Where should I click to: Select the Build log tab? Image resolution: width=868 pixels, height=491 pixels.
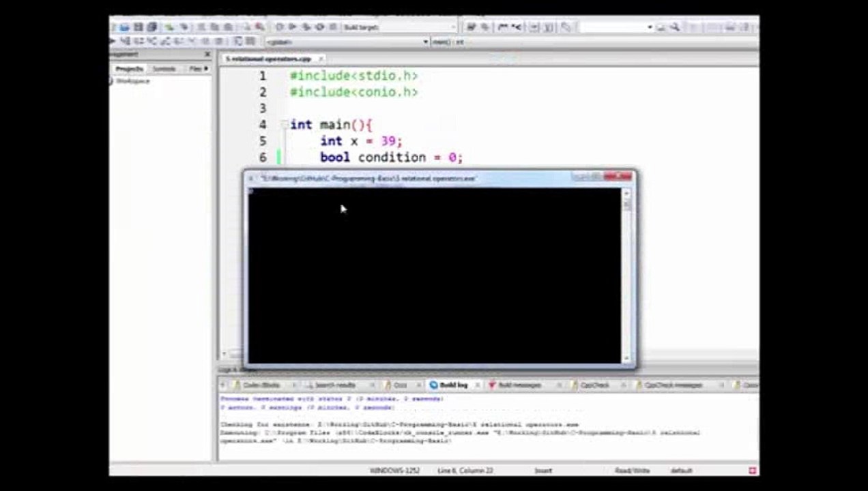[x=453, y=385]
